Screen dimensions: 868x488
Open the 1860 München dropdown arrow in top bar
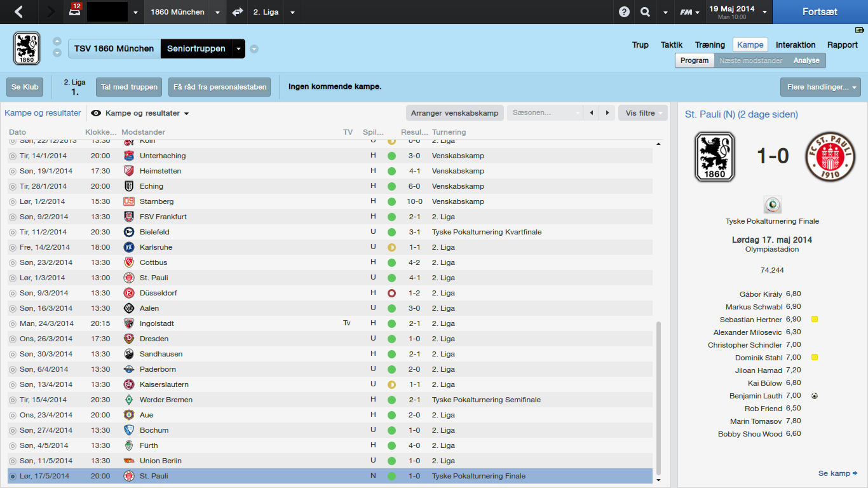tap(217, 12)
